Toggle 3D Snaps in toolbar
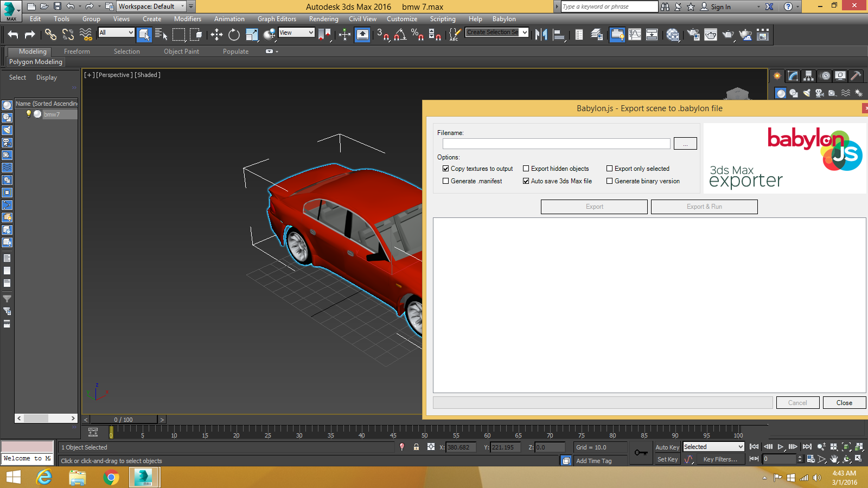The height and width of the screenshot is (488, 868). click(x=383, y=35)
